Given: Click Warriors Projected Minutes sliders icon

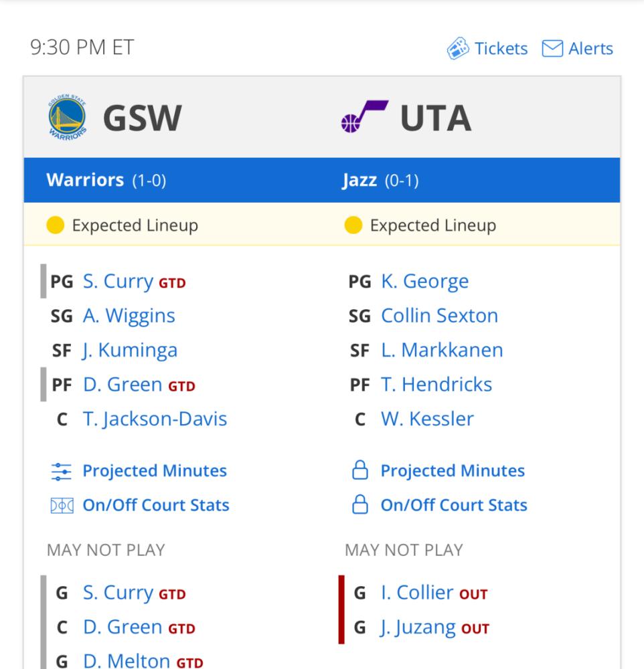Looking at the screenshot, I should click(62, 472).
